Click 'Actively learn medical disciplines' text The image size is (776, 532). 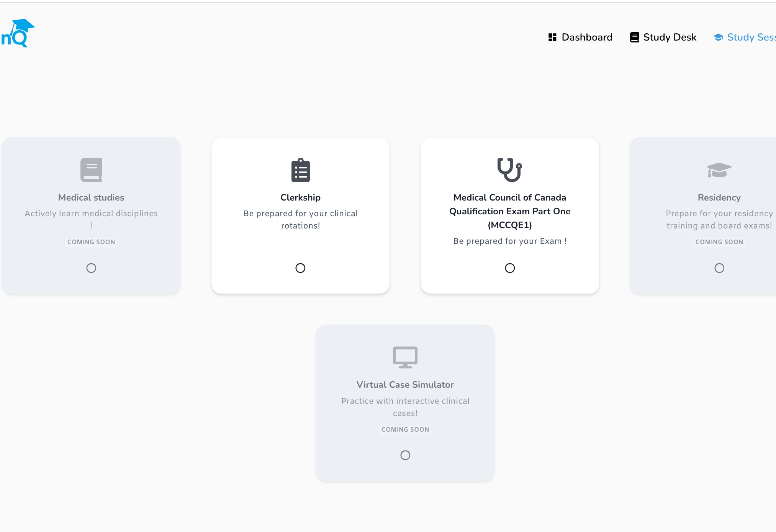pos(91,214)
